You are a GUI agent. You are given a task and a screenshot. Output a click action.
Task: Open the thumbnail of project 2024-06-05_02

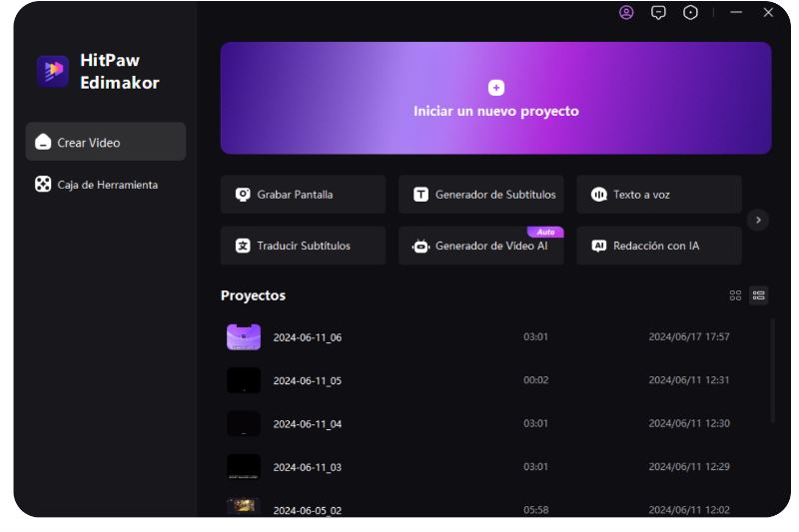pos(244,506)
